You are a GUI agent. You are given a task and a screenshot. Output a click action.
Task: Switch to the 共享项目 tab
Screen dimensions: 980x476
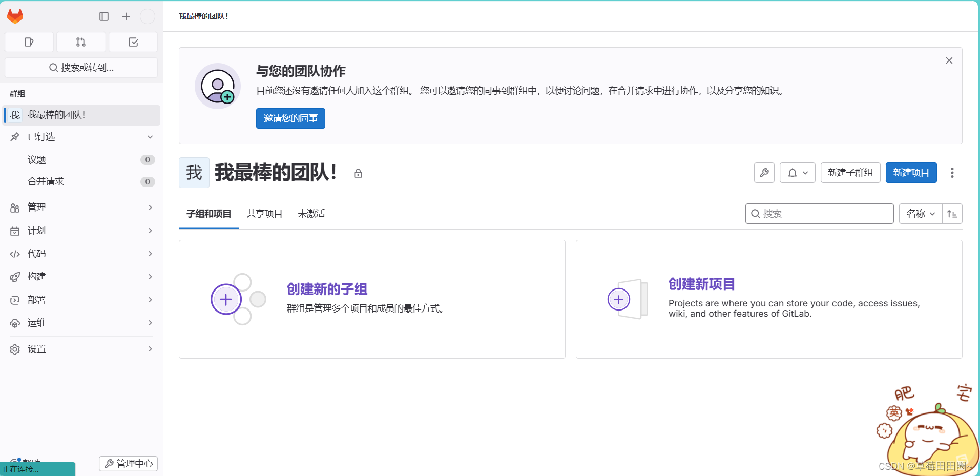coord(264,214)
